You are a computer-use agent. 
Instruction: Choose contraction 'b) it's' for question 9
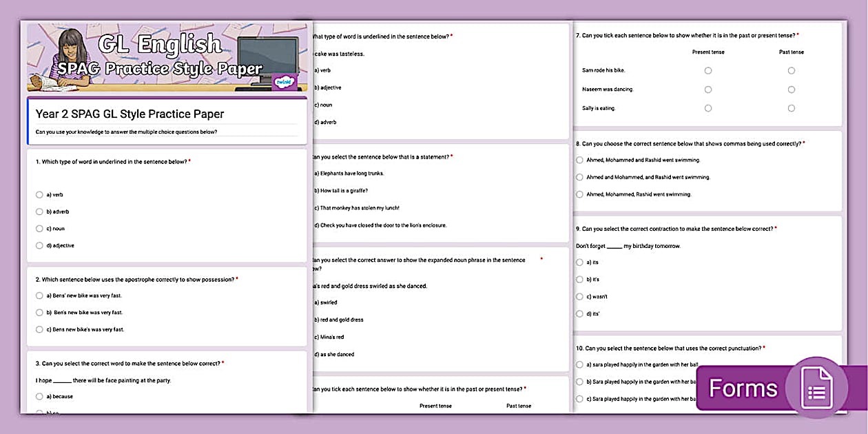pyautogui.click(x=579, y=279)
